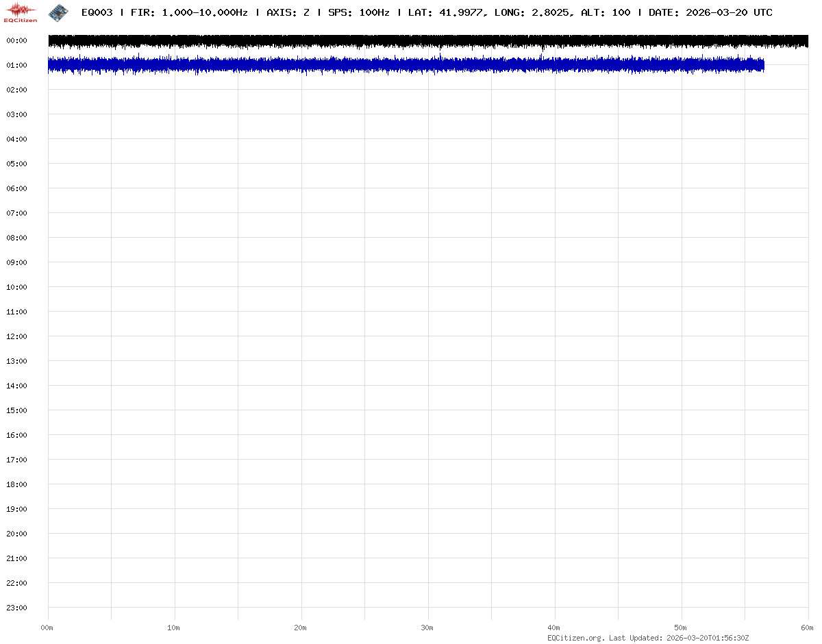Click the 50m minute axis label

(681, 628)
